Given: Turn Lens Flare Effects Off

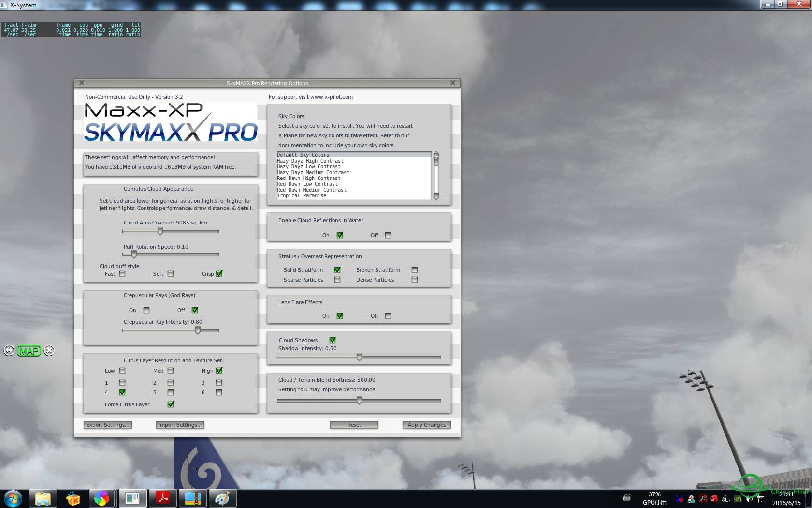Looking at the screenshot, I should (x=388, y=316).
